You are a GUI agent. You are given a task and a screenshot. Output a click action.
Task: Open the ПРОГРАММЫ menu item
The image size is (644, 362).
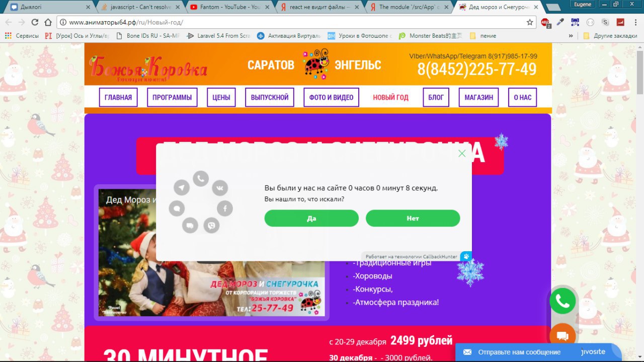[172, 98]
